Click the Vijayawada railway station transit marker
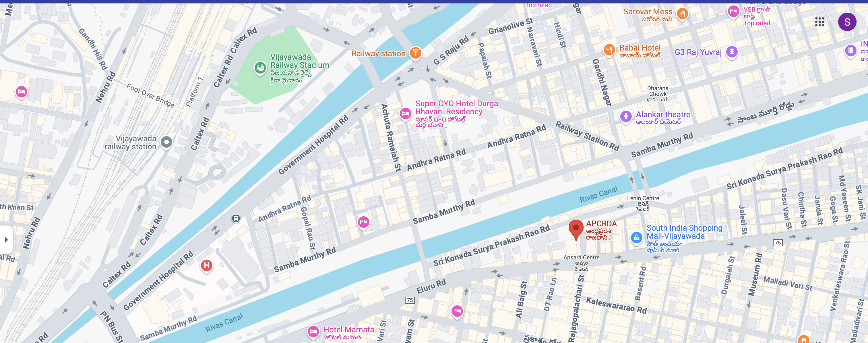Viewport: 868px width, 343px height. [x=166, y=142]
